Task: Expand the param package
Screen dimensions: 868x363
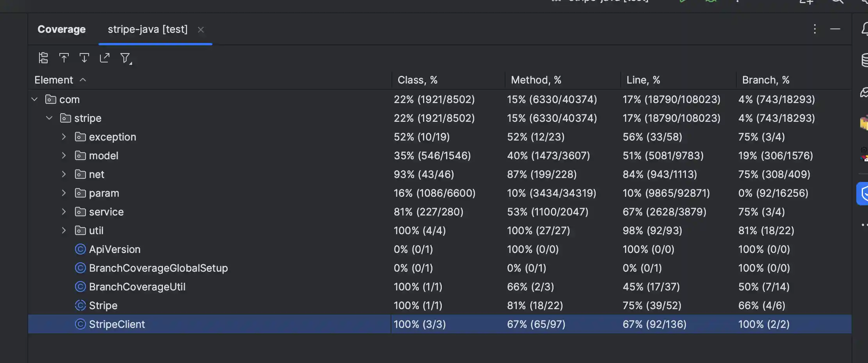Action: (64, 193)
